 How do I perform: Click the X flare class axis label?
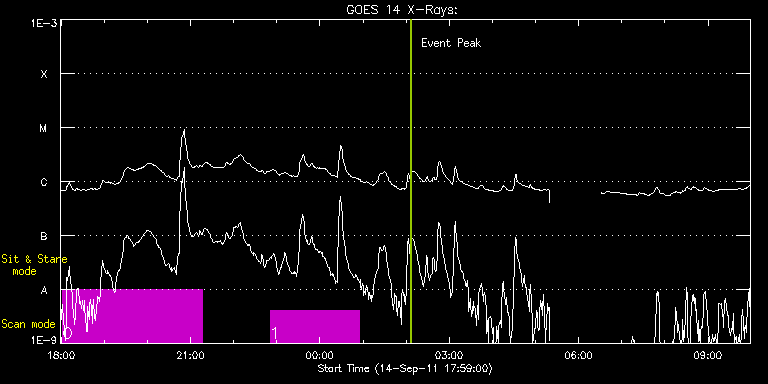[x=44, y=74]
